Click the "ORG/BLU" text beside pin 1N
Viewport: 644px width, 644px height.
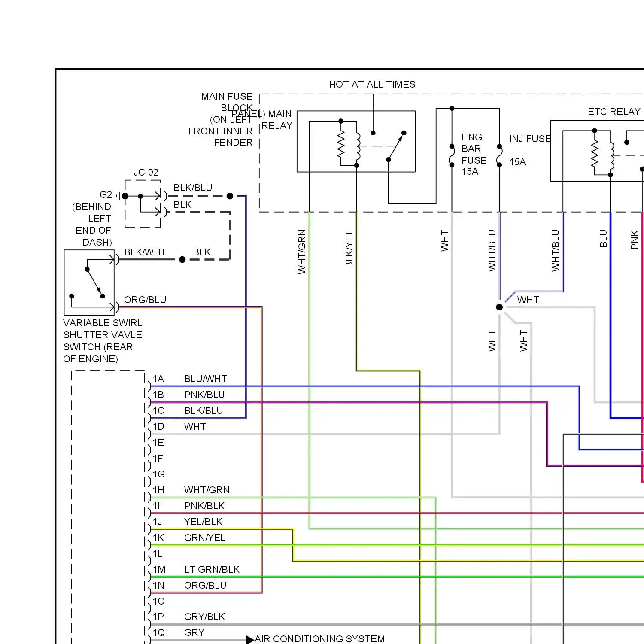tap(205, 585)
